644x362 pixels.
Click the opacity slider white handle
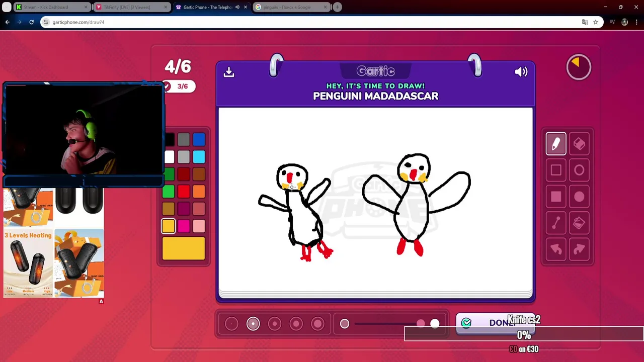tap(435, 324)
